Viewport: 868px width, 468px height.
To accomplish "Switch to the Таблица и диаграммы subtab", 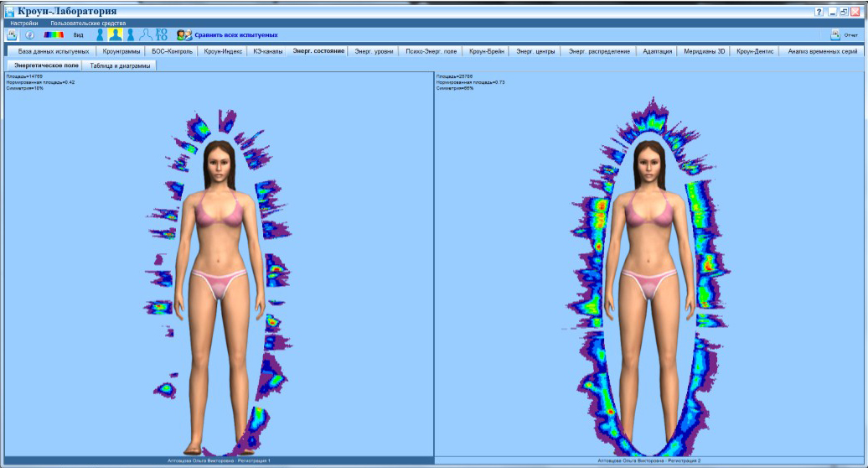I will click(120, 65).
